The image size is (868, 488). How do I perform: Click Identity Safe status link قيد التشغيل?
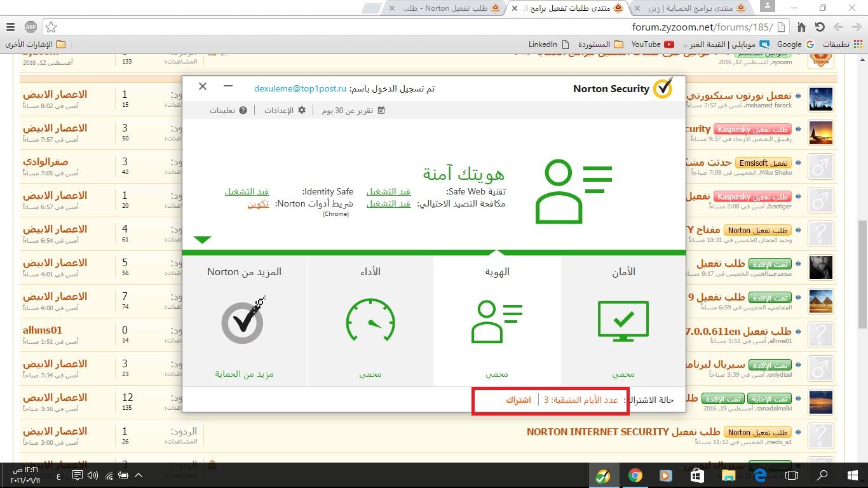[x=247, y=191]
